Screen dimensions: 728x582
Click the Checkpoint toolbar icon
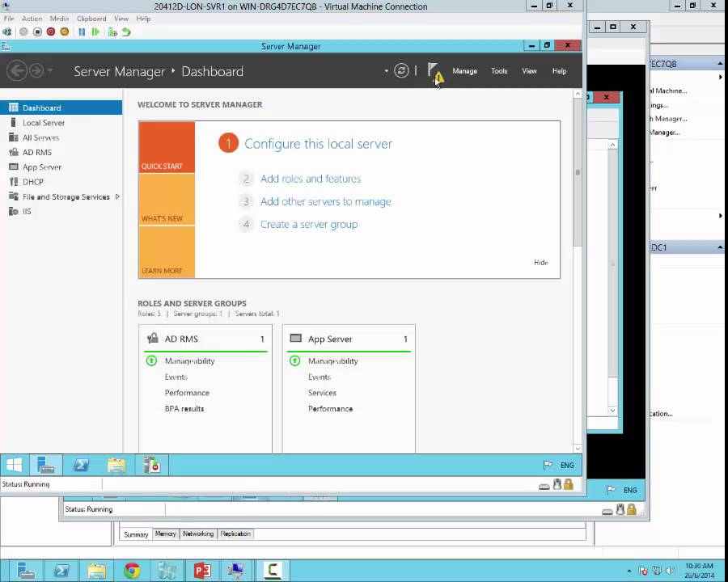pos(112,32)
